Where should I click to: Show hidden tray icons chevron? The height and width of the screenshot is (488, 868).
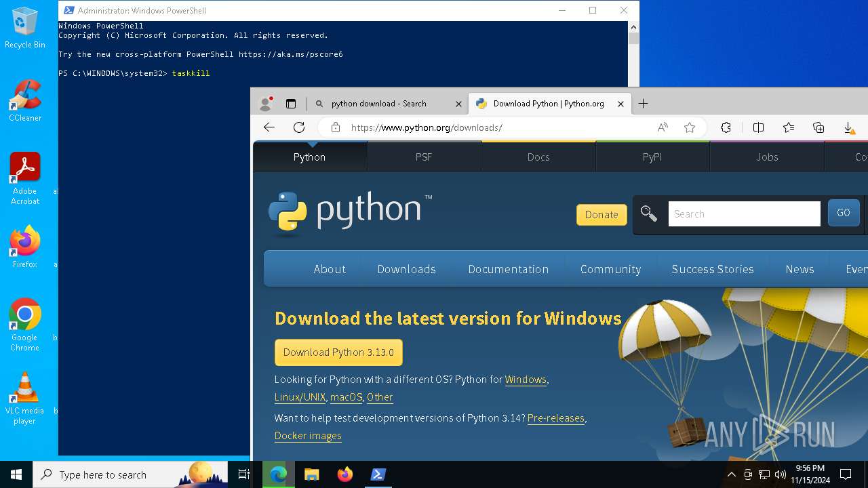(x=731, y=474)
